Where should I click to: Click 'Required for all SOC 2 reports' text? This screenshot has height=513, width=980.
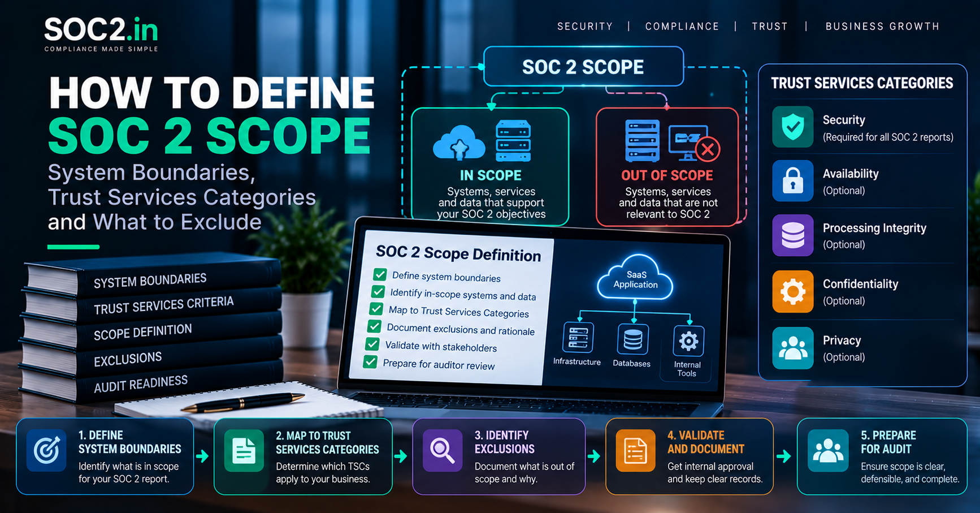[x=888, y=137]
